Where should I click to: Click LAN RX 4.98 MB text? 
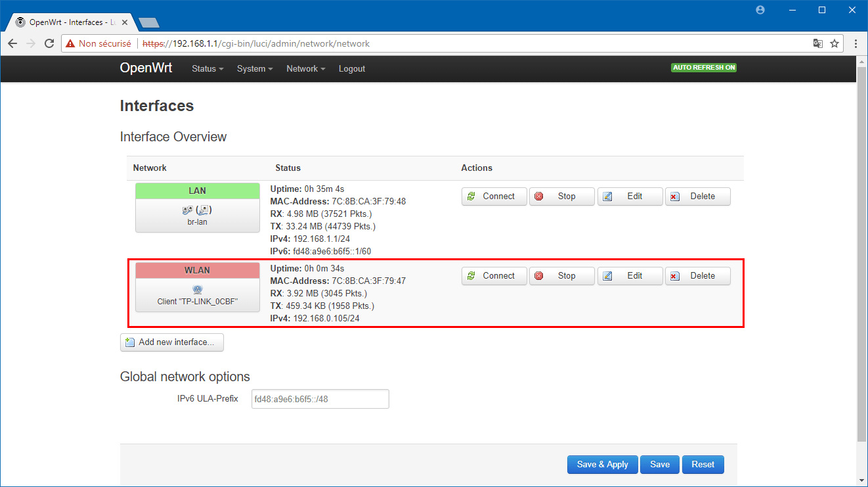click(322, 214)
